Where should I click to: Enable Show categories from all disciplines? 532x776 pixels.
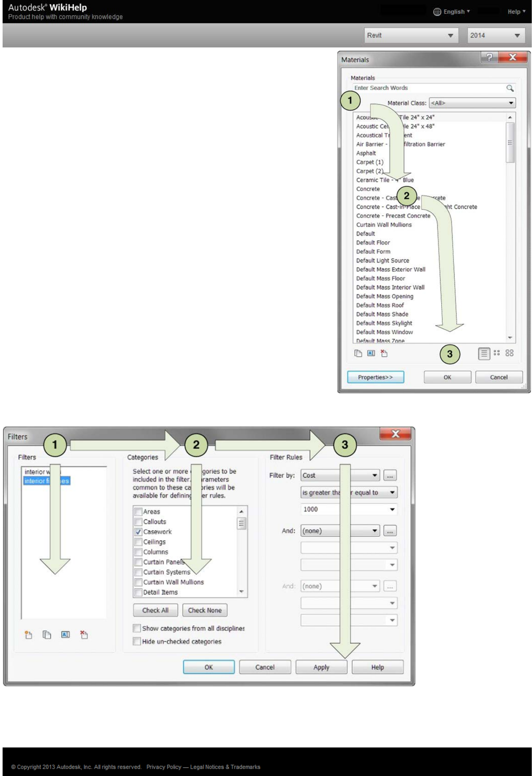[137, 628]
